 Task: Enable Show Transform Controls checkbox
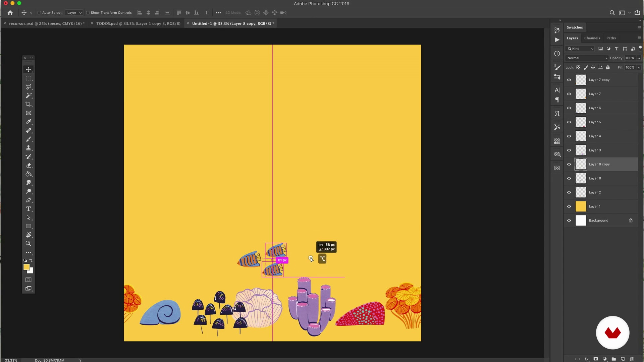[88, 13]
